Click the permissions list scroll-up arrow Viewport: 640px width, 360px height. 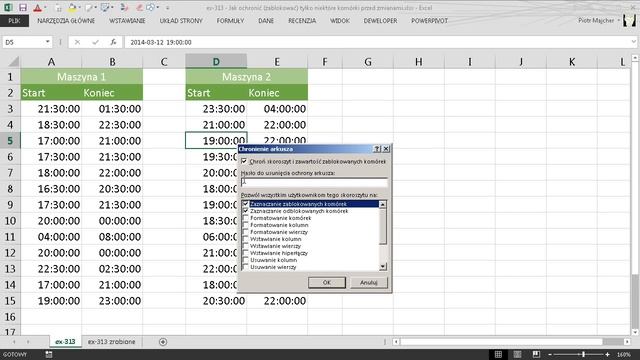pyautogui.click(x=382, y=204)
